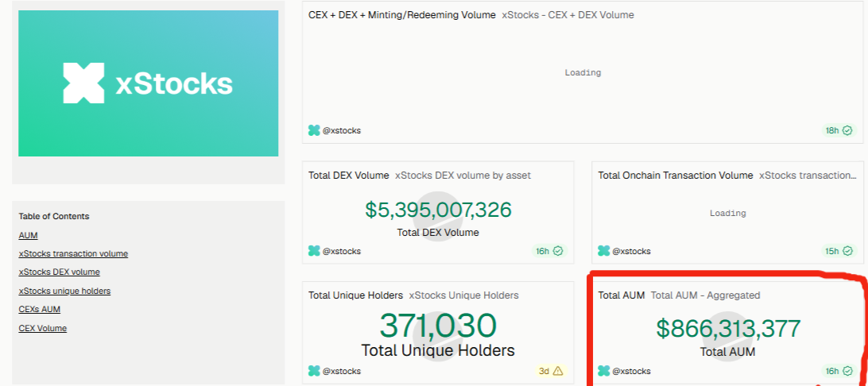Open the Total Onchain Transaction Volume title
The width and height of the screenshot is (868, 386).
pos(676,176)
